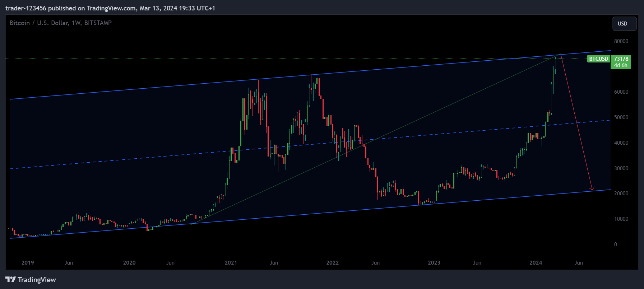Click the 2021 time axis label
Screen dimensions: 644x289
click(x=231, y=263)
